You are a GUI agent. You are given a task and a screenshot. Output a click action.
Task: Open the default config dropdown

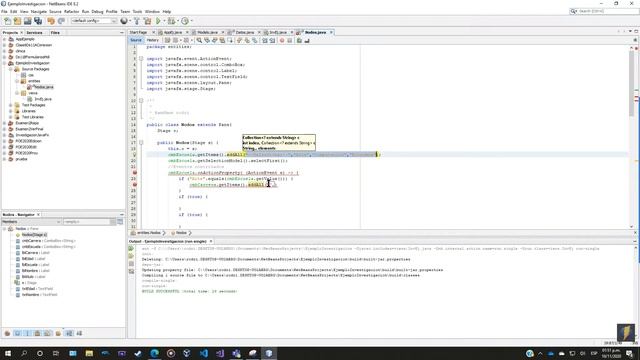94,21
